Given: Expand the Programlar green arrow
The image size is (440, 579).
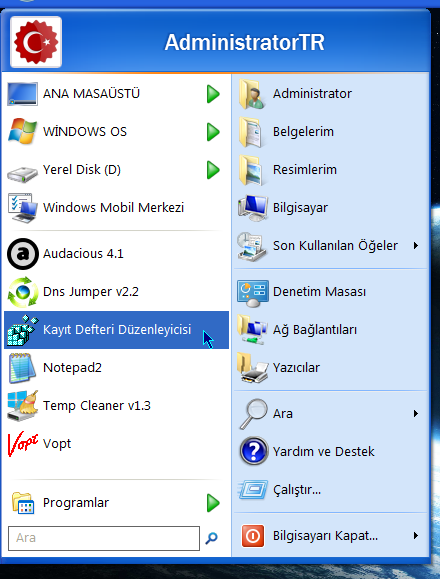Looking at the screenshot, I should pos(213,503).
